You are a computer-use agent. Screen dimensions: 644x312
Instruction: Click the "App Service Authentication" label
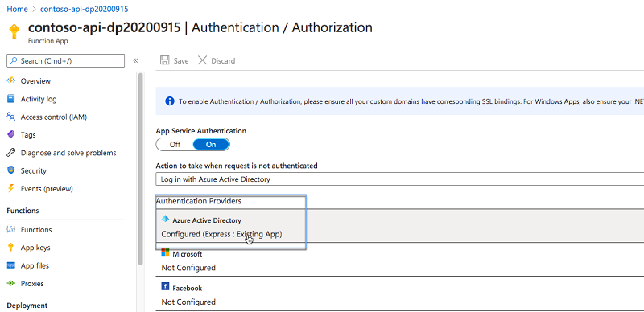coord(201,131)
